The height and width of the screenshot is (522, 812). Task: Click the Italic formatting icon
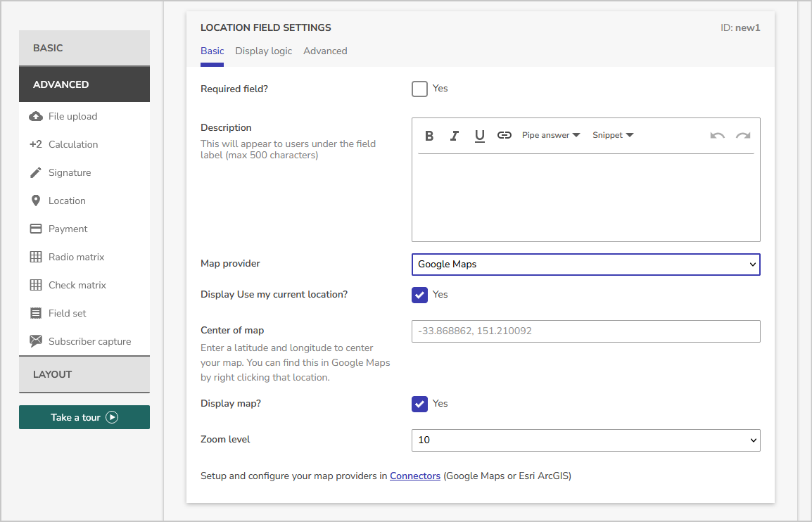click(x=454, y=136)
